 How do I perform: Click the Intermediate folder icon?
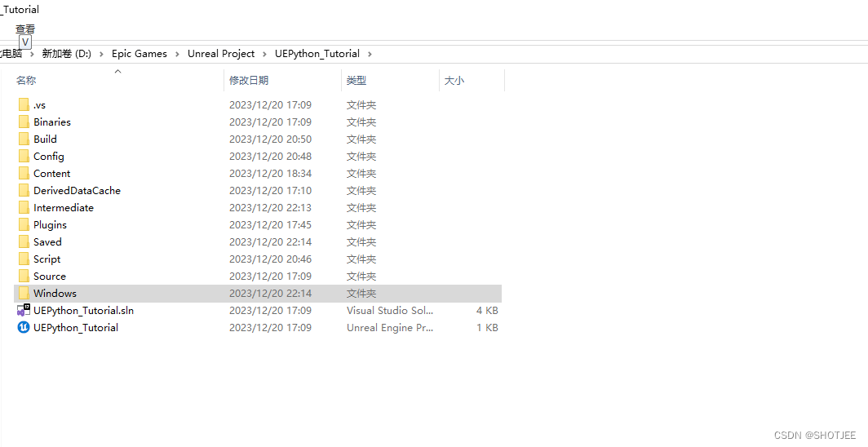(x=23, y=207)
